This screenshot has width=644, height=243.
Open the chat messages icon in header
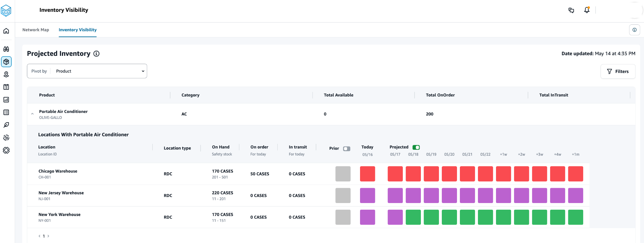pos(571,10)
